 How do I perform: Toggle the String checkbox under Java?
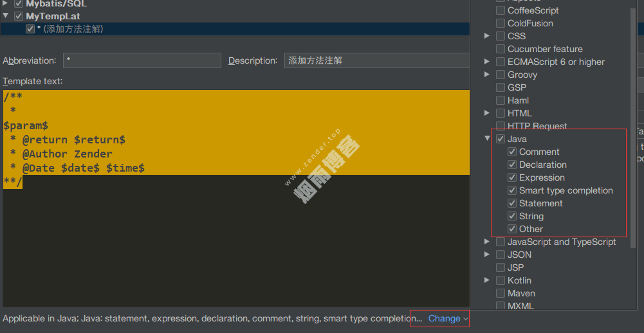tap(512, 216)
